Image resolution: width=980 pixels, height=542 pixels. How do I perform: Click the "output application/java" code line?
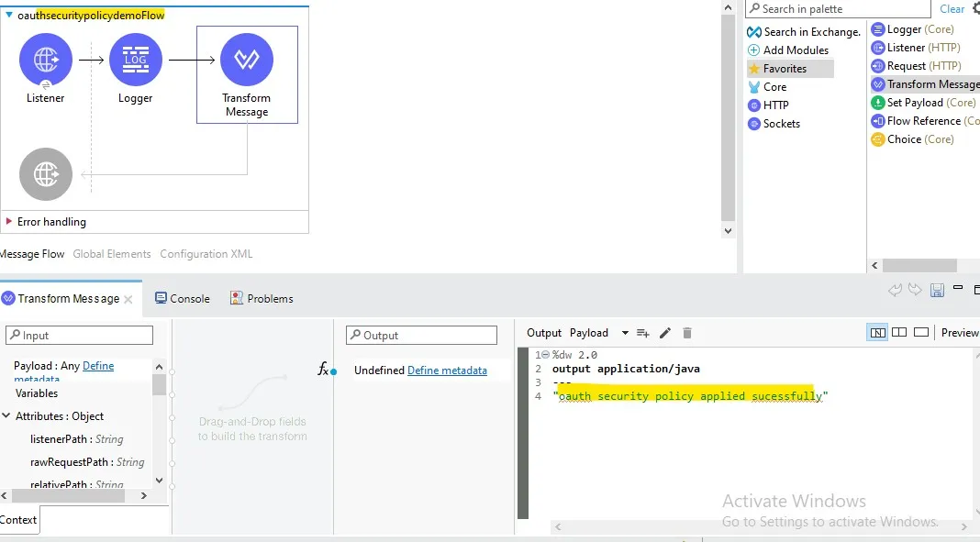(x=626, y=369)
